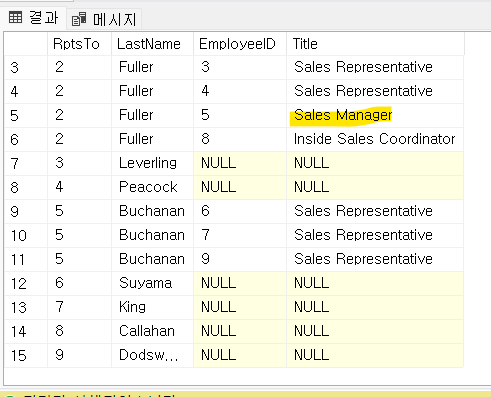Screen dimensions: 491x397
Task: Click the Leverling last name cell
Action: pos(153,163)
